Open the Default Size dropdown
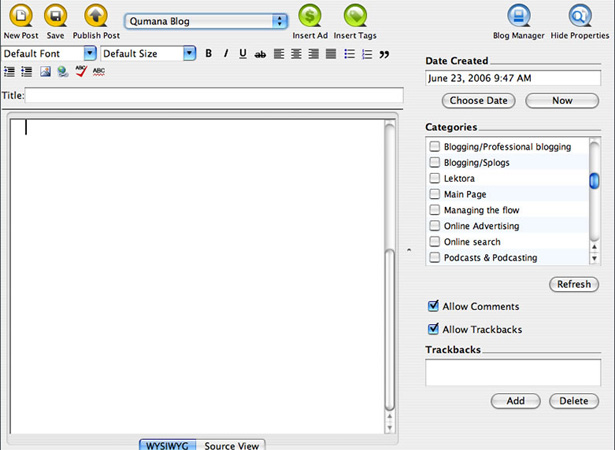The height and width of the screenshot is (450, 615). (189, 53)
